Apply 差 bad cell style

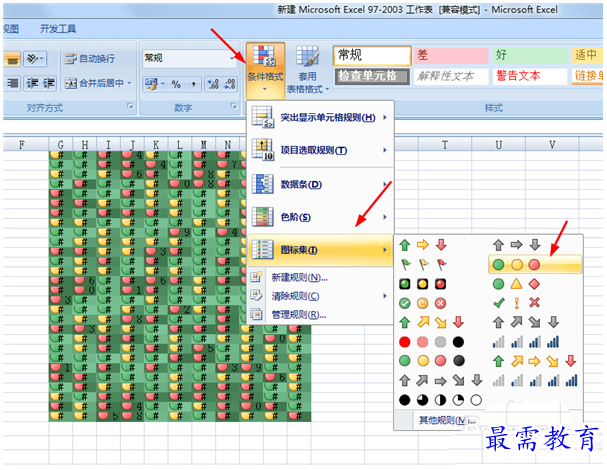pyautogui.click(x=451, y=55)
